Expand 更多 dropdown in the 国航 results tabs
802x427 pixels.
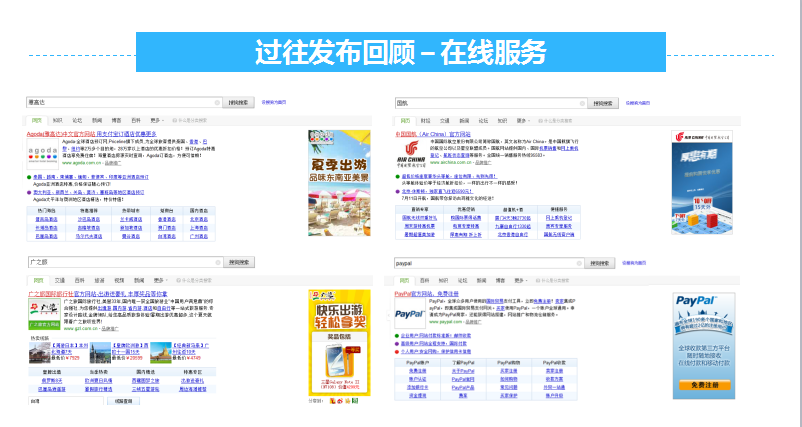523,121
